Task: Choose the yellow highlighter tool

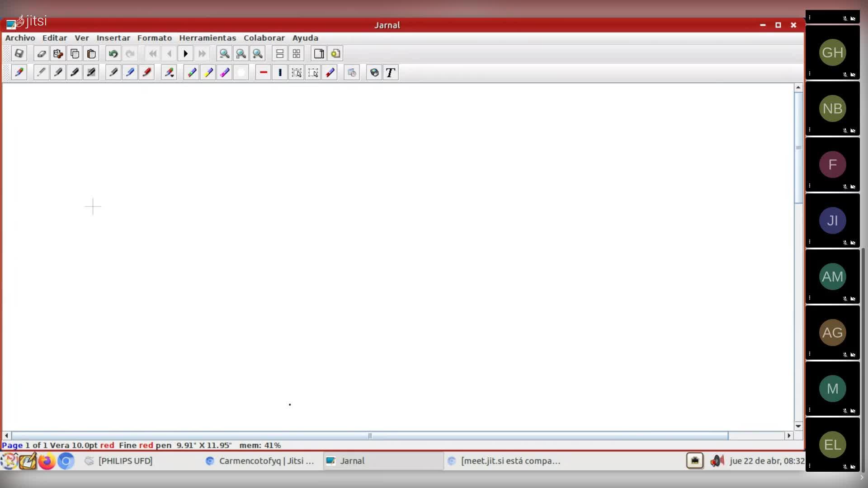Action: coord(208,73)
